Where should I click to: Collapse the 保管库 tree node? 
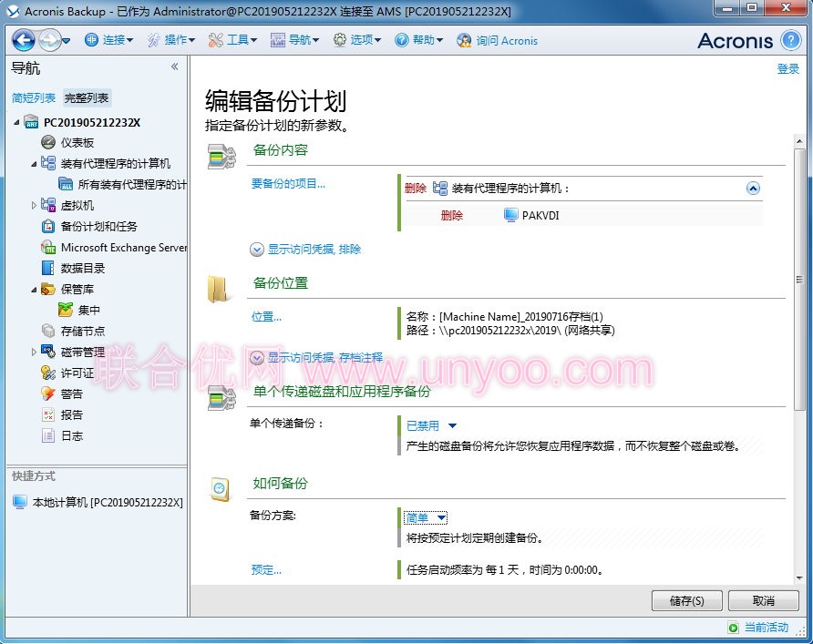[x=34, y=290]
